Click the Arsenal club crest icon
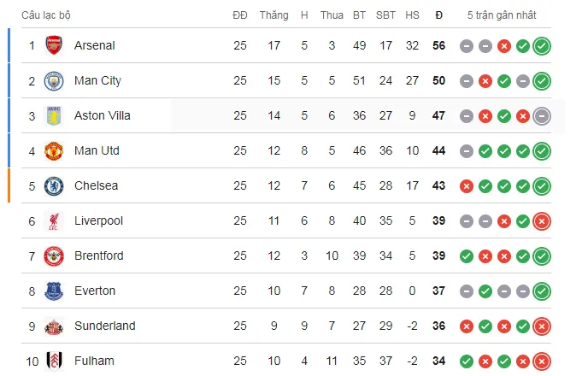Viewport: 588px width, 376px height. coord(54,45)
